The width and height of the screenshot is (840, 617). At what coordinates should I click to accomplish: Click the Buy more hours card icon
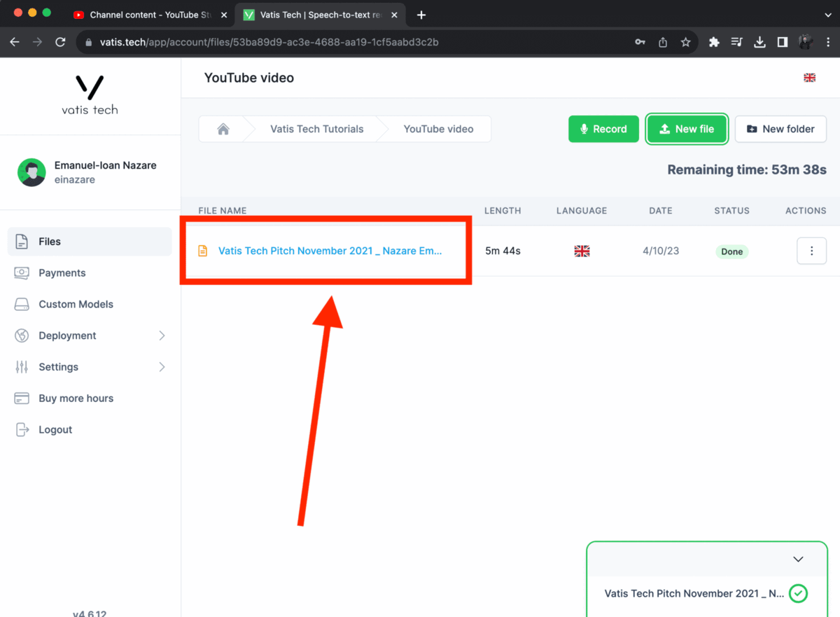[22, 398]
